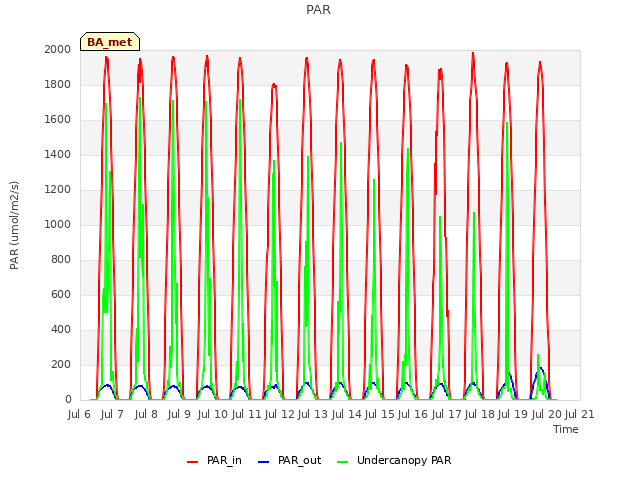
Task: Click the Jul 9 x-axis label
Action: [179, 415]
